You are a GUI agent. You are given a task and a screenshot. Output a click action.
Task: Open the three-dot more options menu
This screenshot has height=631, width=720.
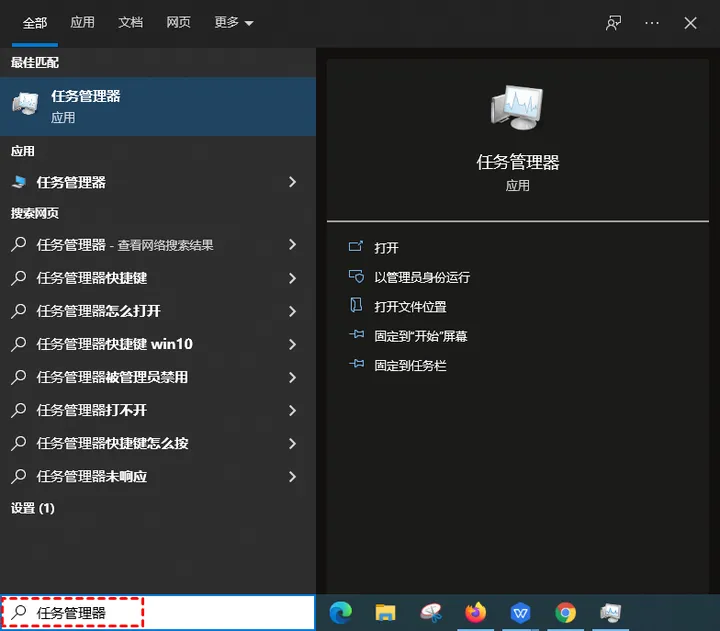tap(652, 23)
